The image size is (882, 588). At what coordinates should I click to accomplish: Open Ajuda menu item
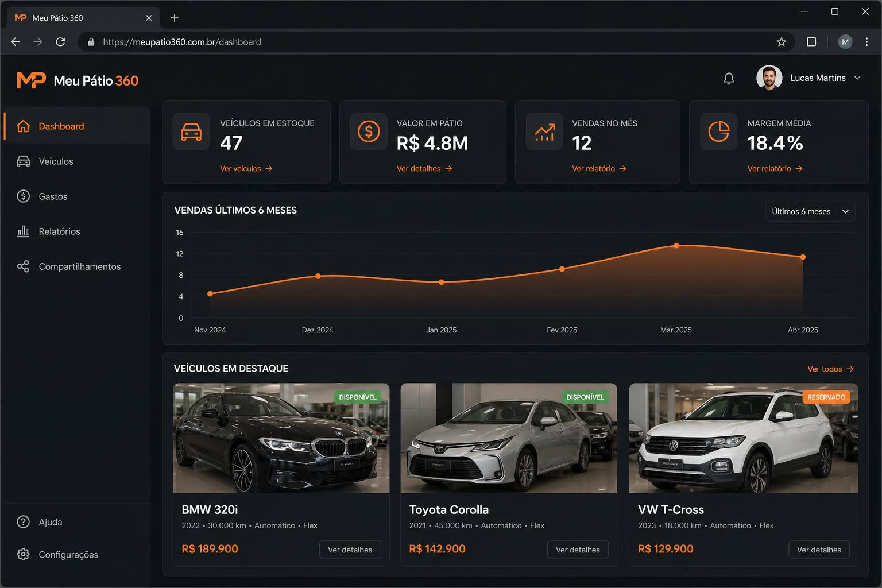pos(76,522)
